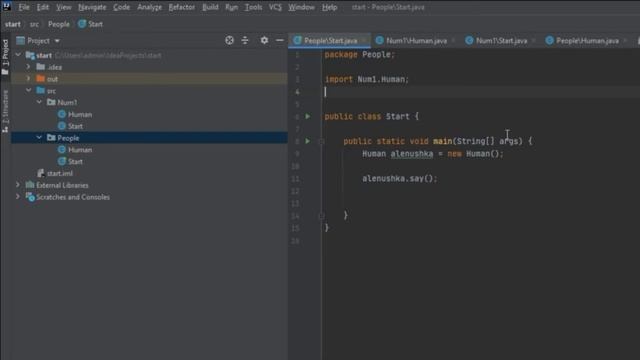
Task: Select the 'out' folder in tree
Action: [149, 79]
